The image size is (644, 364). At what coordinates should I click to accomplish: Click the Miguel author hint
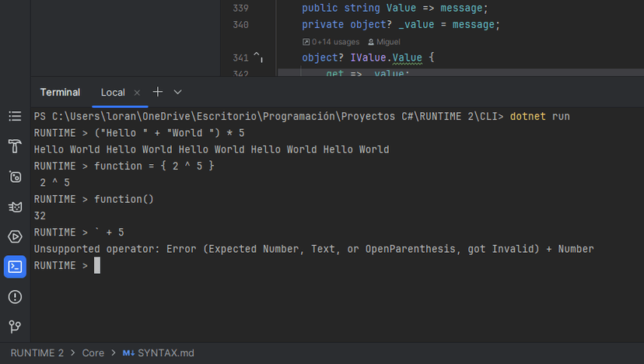click(383, 41)
